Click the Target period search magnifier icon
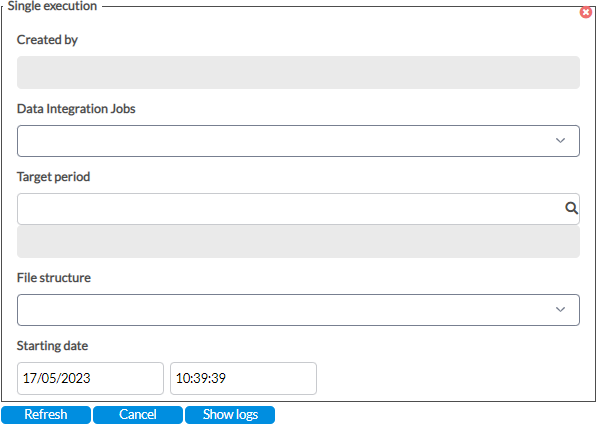Screen dimensions: 601x428 click(x=571, y=208)
